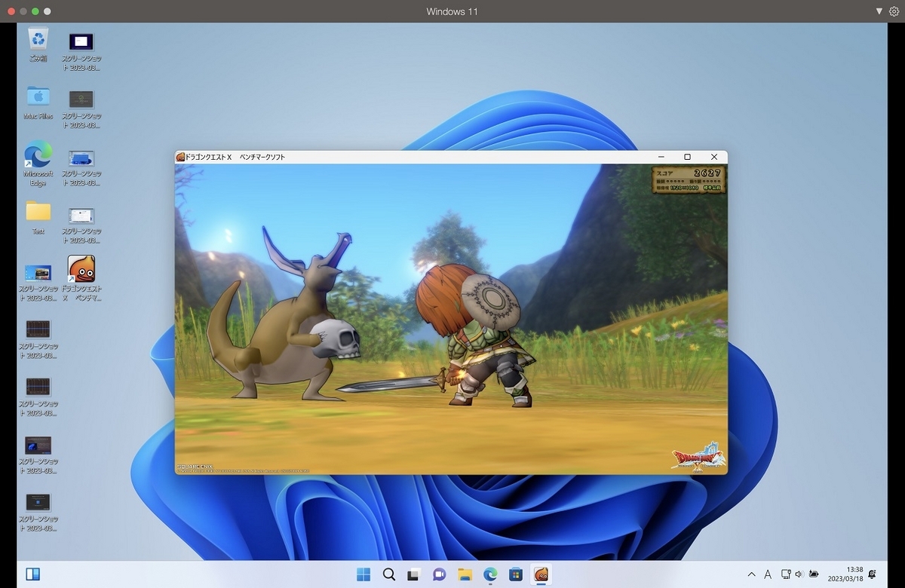Open the Recycle Bin (ごみ箱) desktop icon

[x=38, y=44]
